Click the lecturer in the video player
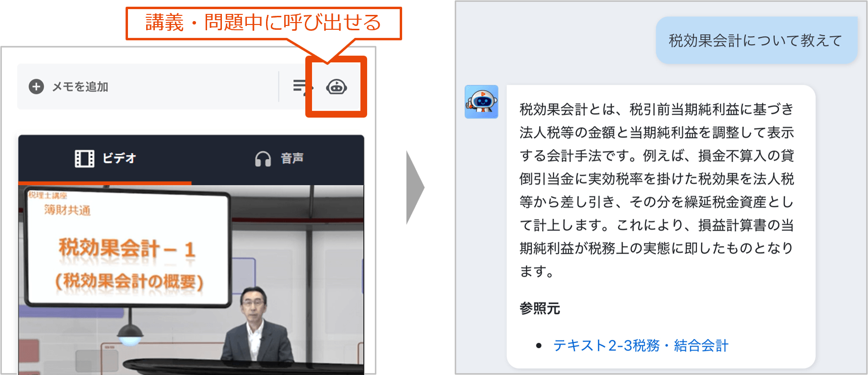868x375 pixels. [255, 331]
